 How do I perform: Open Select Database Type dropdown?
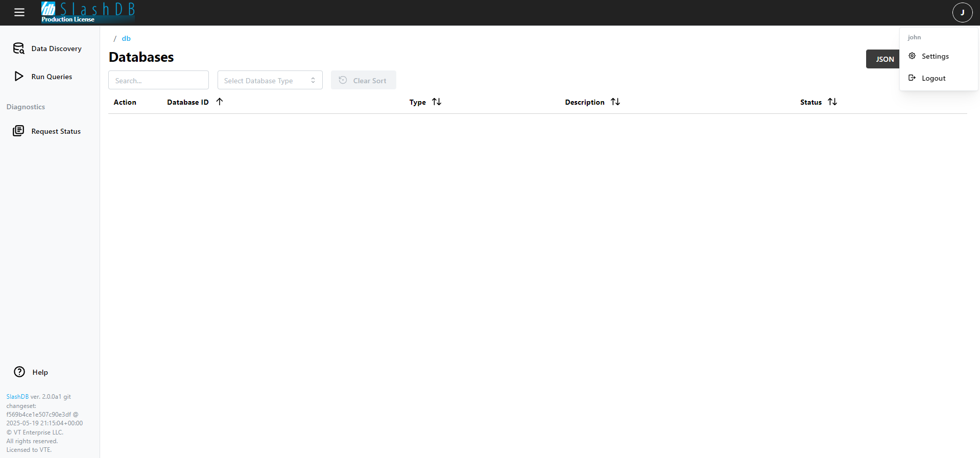(270, 80)
